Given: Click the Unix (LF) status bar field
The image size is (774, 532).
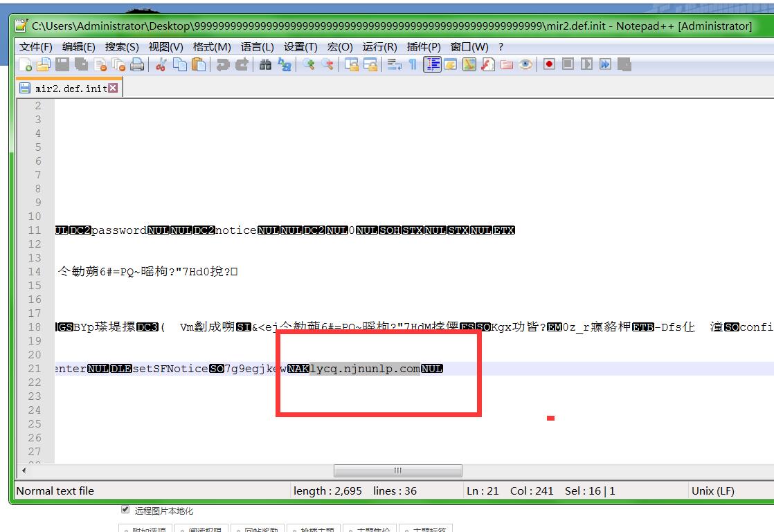Looking at the screenshot, I should pos(712,490).
